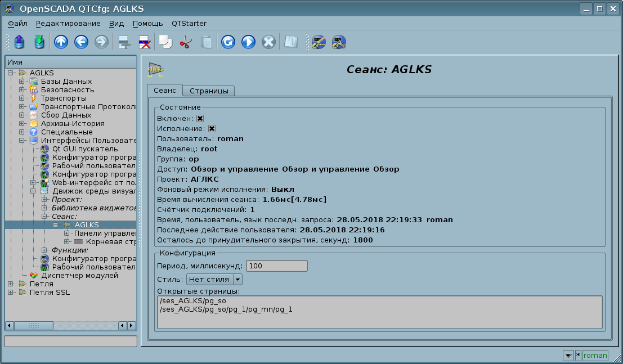Open the Помощь menu
Screen dimensions: 623x364
point(148,24)
